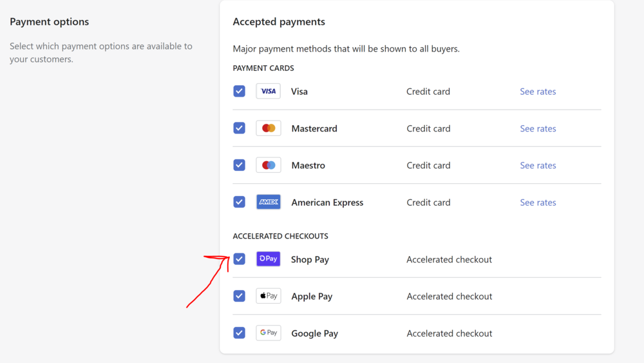This screenshot has width=644, height=363.
Task: Click the Select which payment options description
Action: point(101,53)
